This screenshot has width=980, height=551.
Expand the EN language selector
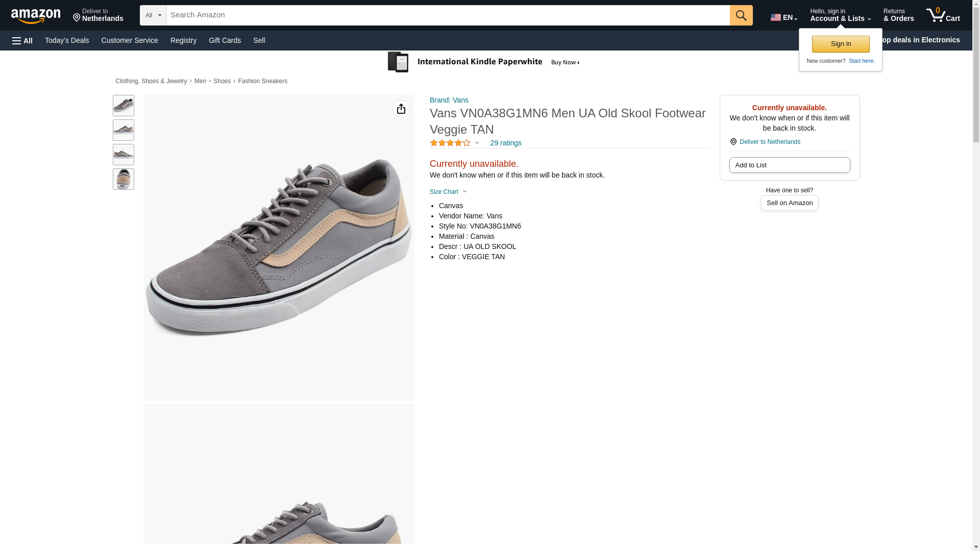tap(783, 17)
